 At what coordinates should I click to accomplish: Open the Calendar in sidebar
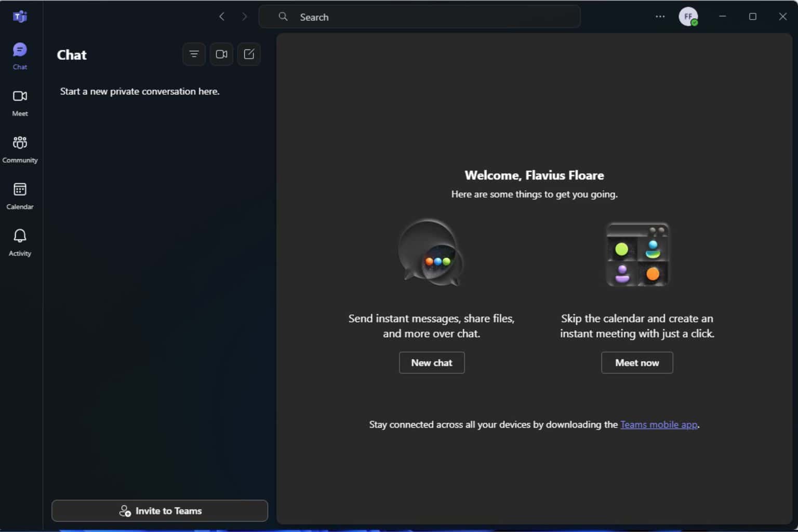20,196
